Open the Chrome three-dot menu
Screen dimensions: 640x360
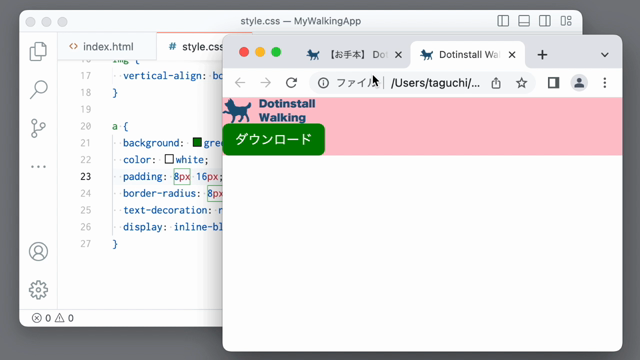tap(604, 83)
